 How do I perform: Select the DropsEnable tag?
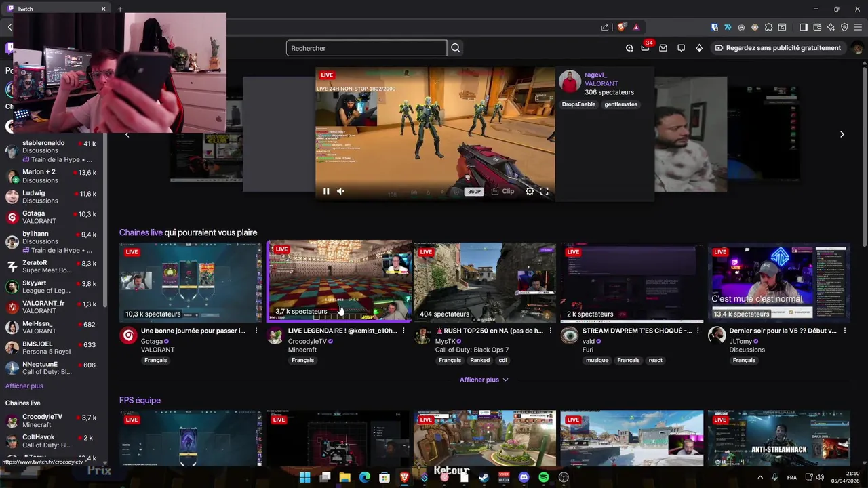[578, 104]
